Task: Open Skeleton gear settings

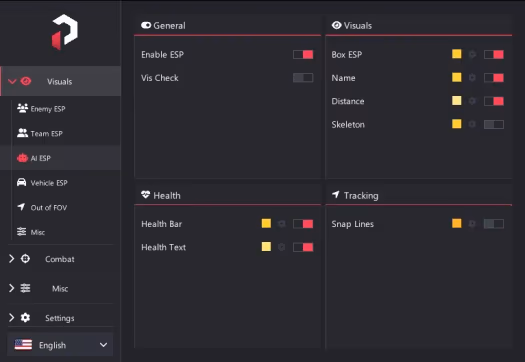Action: click(x=472, y=124)
